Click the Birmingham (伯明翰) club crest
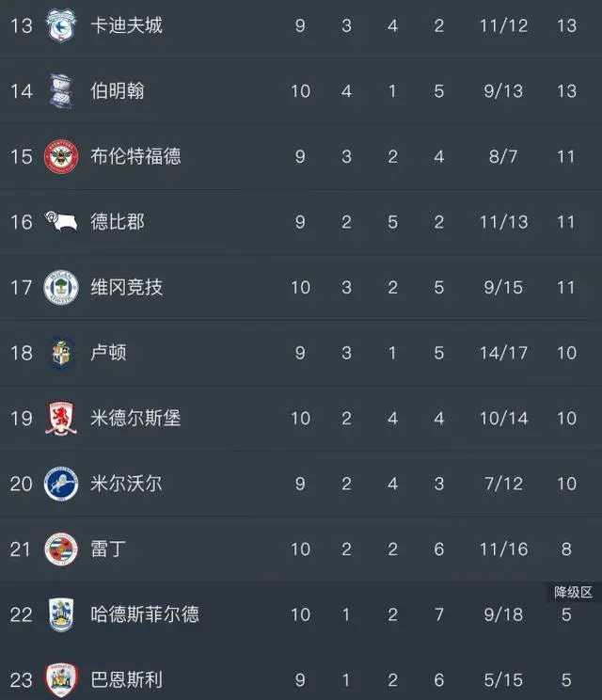The height and width of the screenshot is (700, 602). (61, 91)
